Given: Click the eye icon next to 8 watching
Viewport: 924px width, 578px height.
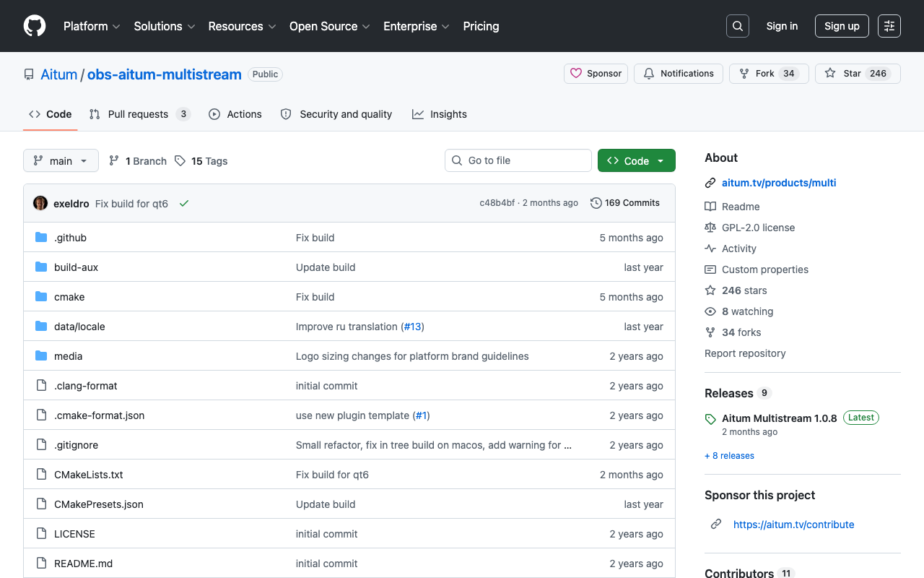Looking at the screenshot, I should (x=710, y=311).
